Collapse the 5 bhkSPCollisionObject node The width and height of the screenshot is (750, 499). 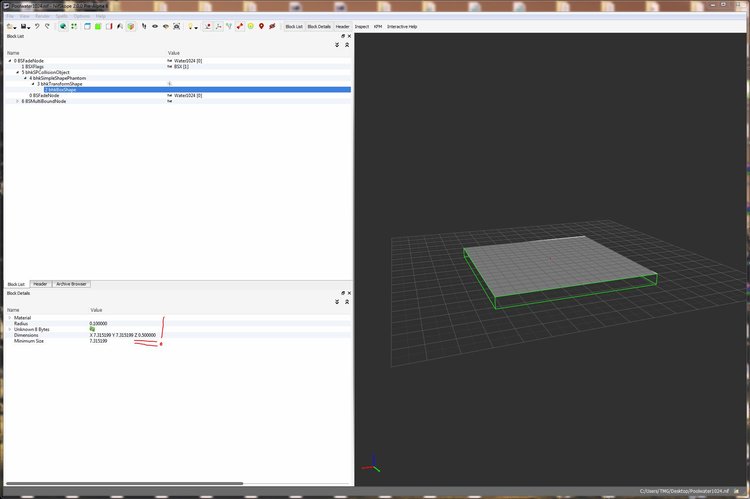point(18,72)
